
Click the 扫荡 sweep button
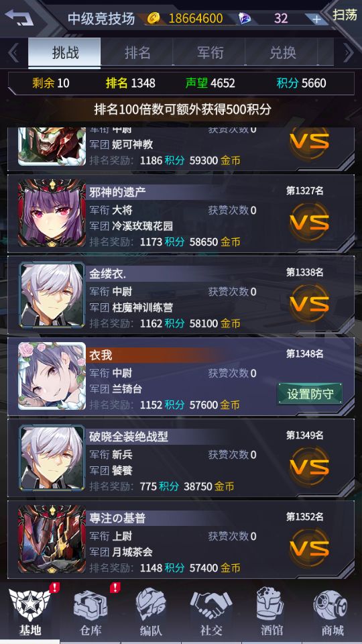pyautogui.click(x=345, y=15)
